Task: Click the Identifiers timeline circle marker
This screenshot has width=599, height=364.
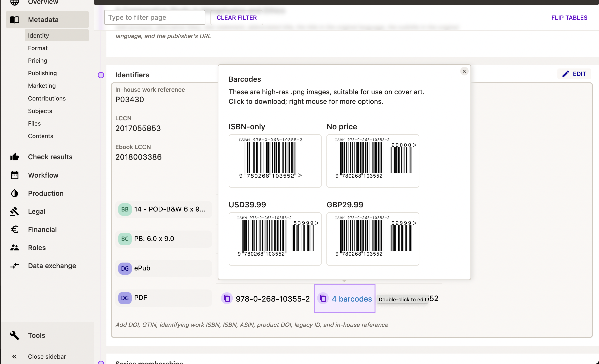Action: click(x=101, y=75)
